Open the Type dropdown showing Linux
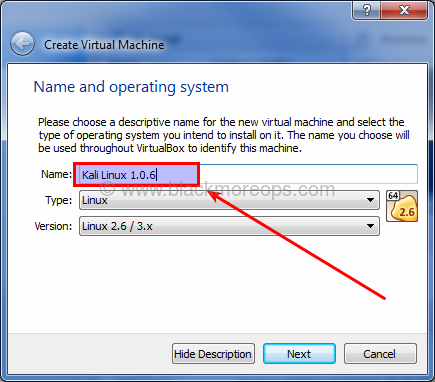 pyautogui.click(x=229, y=200)
